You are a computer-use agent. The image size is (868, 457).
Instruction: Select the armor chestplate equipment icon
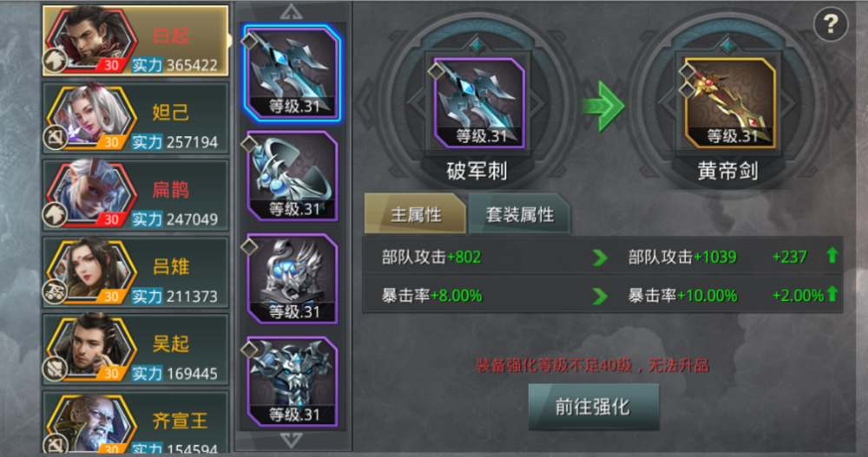pyautogui.click(x=292, y=382)
